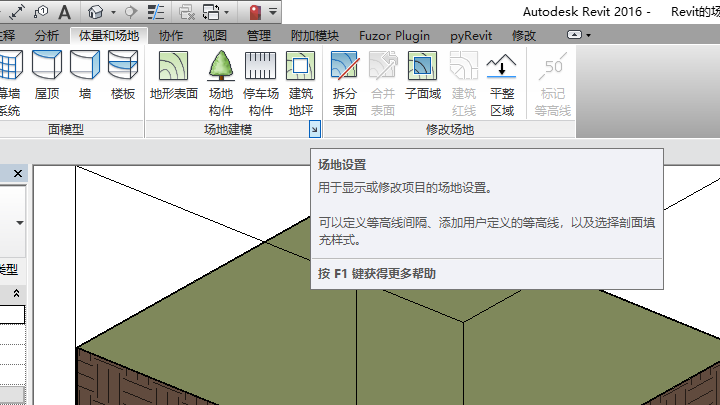Select the 楼板 (Floor) by face tool
This screenshot has height=405, width=720.
pyautogui.click(x=123, y=75)
